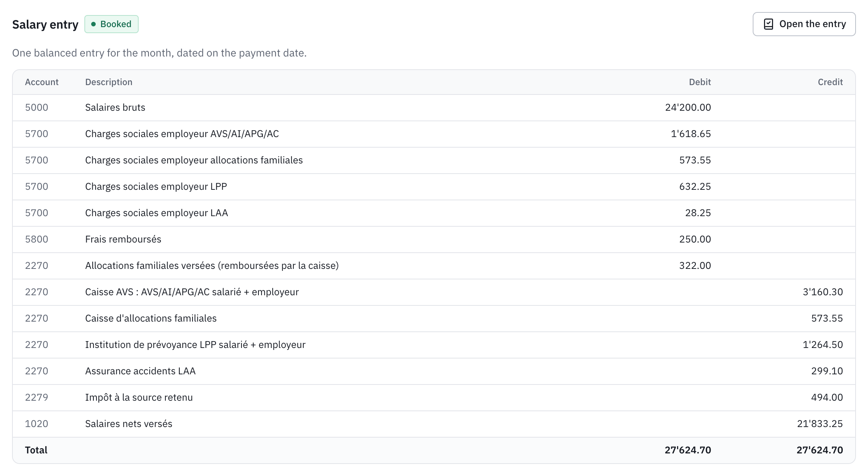Select the Salaires bruts row description
This screenshot has width=868, height=476.
pos(115,107)
